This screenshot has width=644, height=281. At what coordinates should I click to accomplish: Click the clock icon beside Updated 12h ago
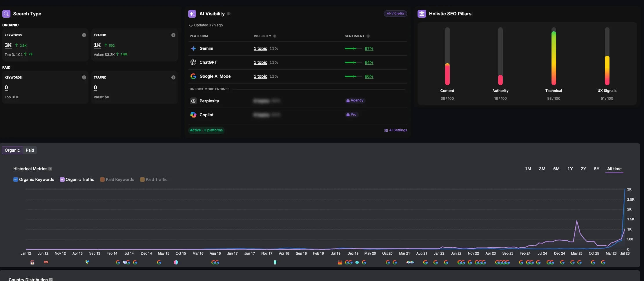coord(191,26)
